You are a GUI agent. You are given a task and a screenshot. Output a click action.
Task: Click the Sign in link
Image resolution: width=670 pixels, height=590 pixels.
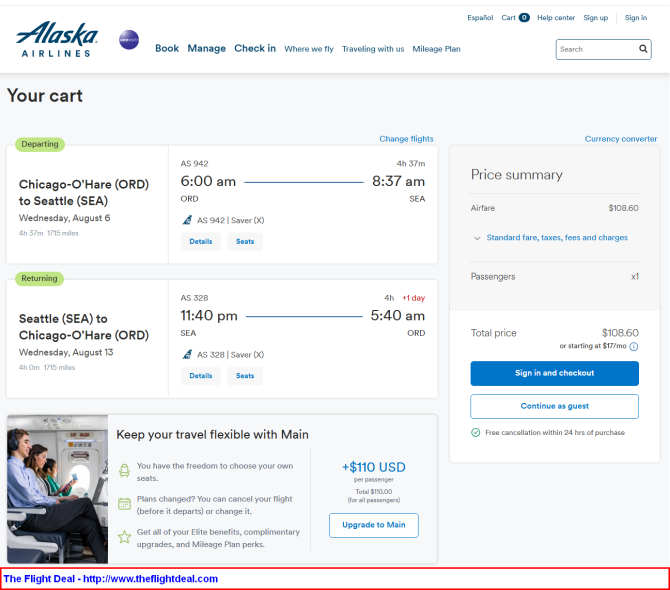(635, 18)
